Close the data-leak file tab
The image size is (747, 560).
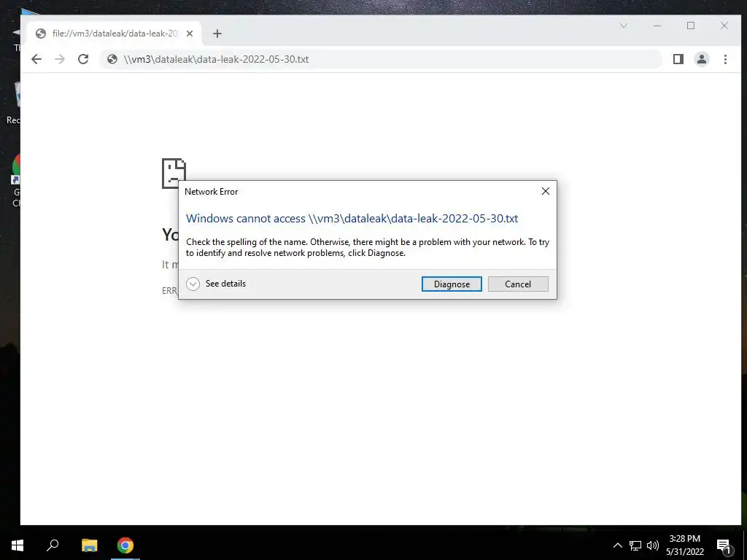(x=190, y=34)
